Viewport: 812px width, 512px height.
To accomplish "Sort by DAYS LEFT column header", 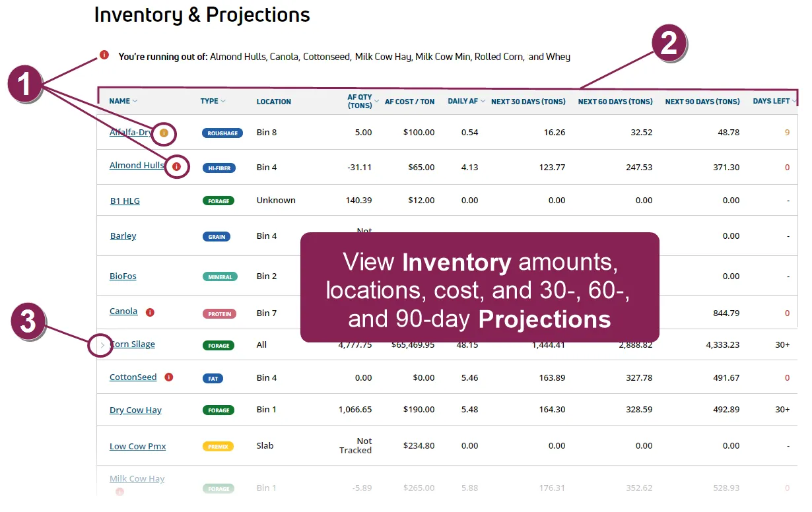I will (774, 101).
